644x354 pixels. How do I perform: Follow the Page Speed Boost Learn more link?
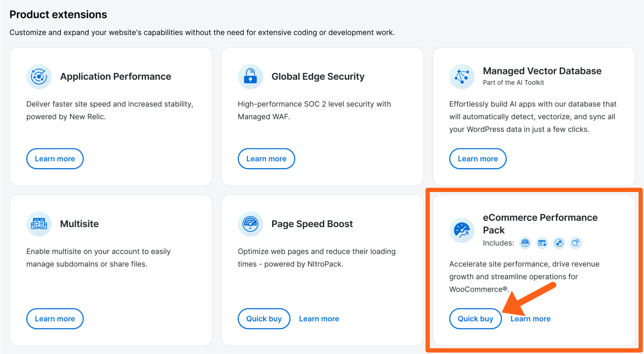tap(319, 319)
